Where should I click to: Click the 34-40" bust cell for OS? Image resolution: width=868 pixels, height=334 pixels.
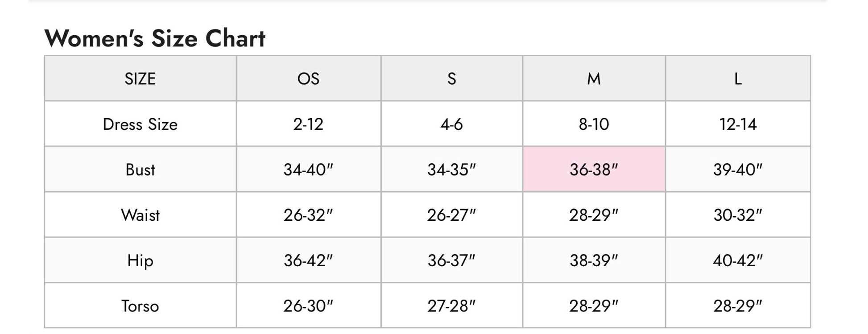pyautogui.click(x=308, y=170)
